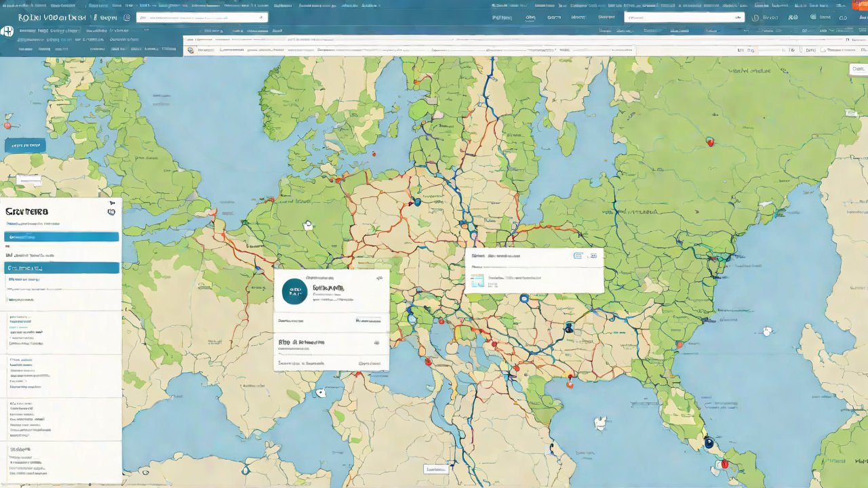The width and height of the screenshot is (868, 488).
Task: Select the first blue highlighted row in sidebar
Action: (61, 237)
